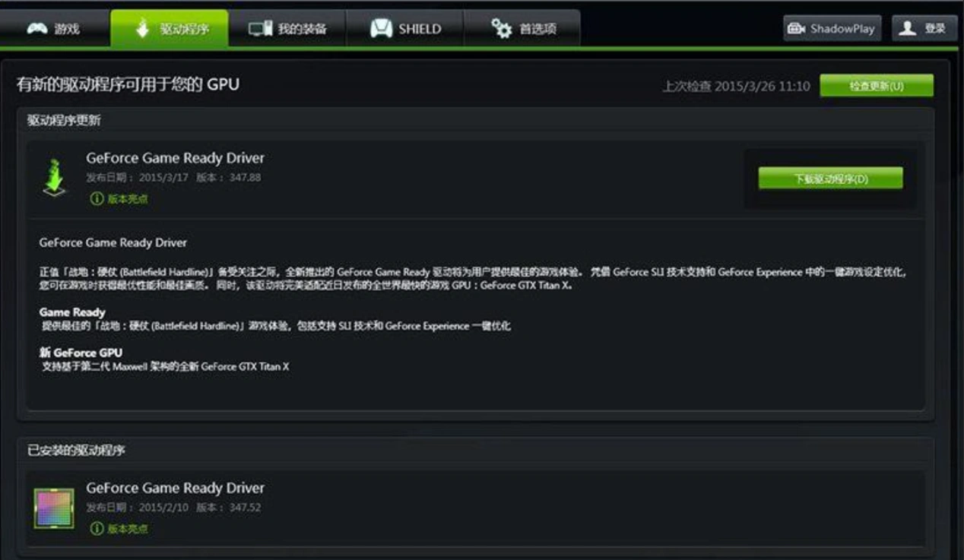Select the download arrow icon in 驱动程序 tab
The height and width of the screenshot is (560, 964).
[x=142, y=29]
